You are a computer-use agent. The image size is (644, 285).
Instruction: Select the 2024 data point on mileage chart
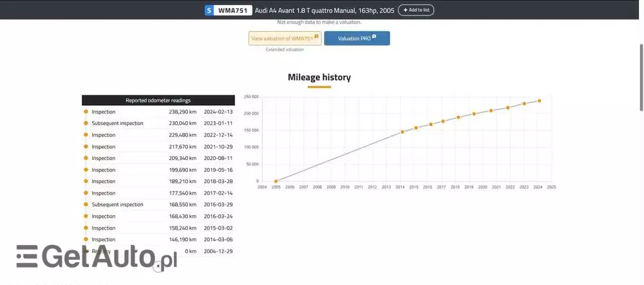click(x=539, y=101)
